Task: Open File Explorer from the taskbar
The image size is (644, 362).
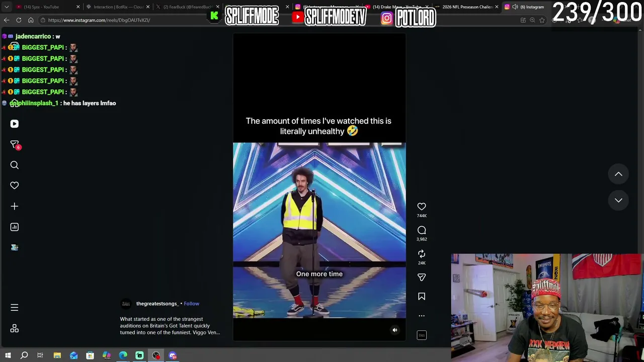Action: (x=57, y=356)
